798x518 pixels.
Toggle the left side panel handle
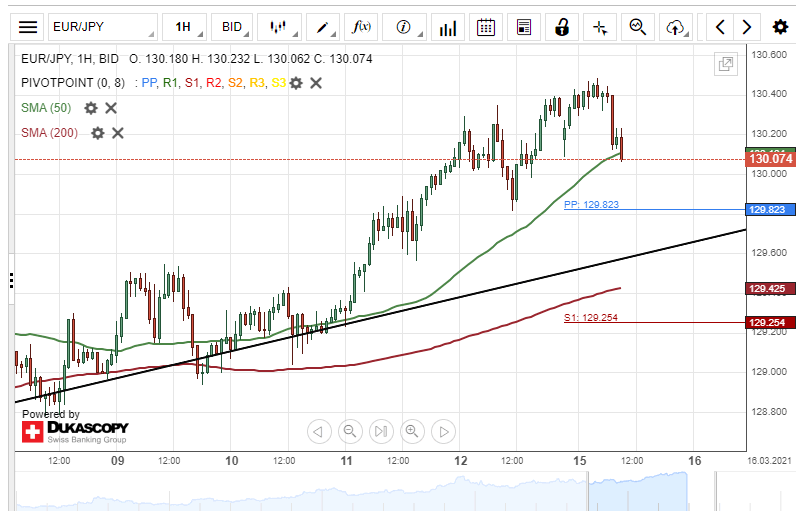click(11, 280)
